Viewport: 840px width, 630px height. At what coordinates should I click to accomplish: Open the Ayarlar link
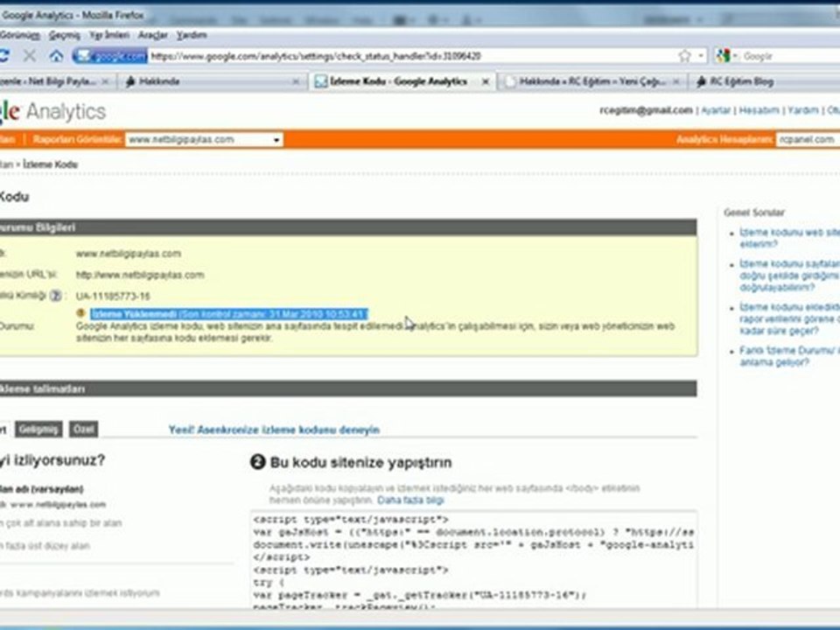[715, 110]
